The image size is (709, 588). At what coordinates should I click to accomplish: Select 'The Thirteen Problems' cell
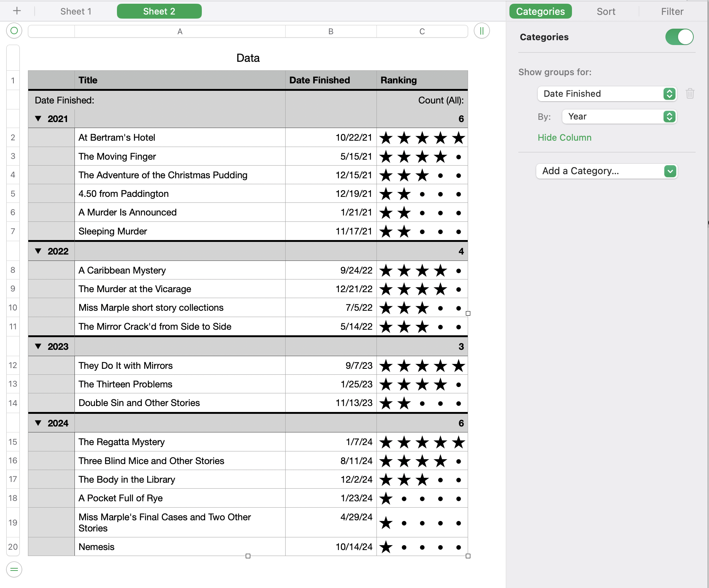[x=180, y=384]
